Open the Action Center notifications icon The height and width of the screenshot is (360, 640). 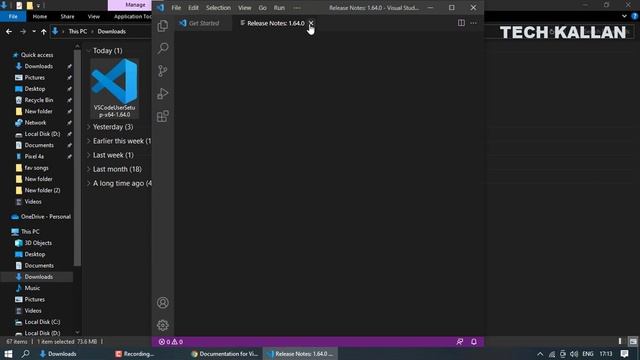click(624, 353)
